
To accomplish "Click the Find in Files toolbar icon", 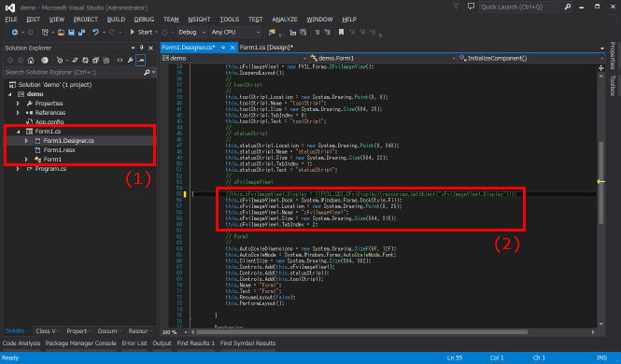I will click(272, 33).
